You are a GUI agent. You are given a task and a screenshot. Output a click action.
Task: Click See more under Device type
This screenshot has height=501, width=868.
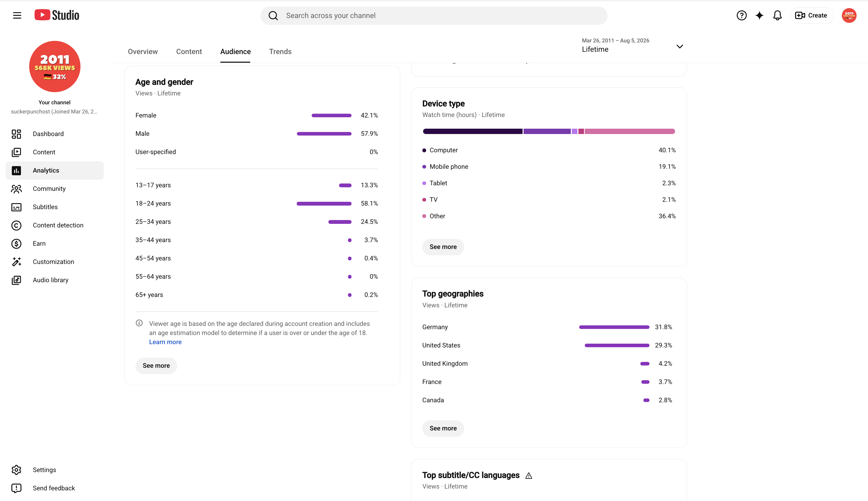[x=443, y=247]
